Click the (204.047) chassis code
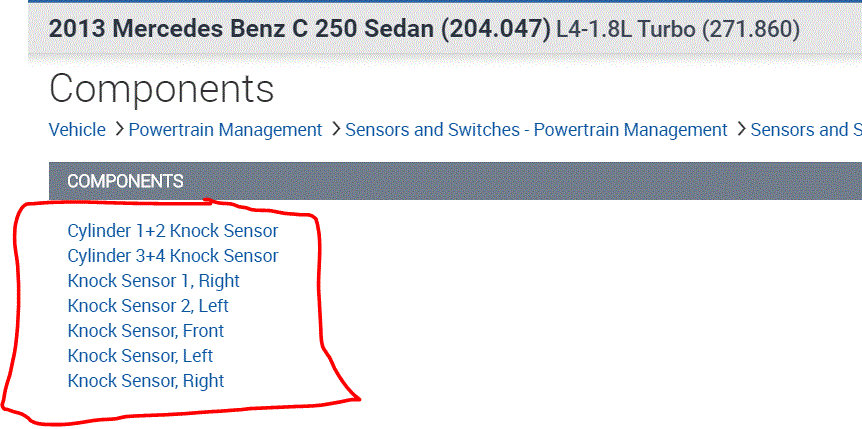862x429 pixels. click(495, 29)
